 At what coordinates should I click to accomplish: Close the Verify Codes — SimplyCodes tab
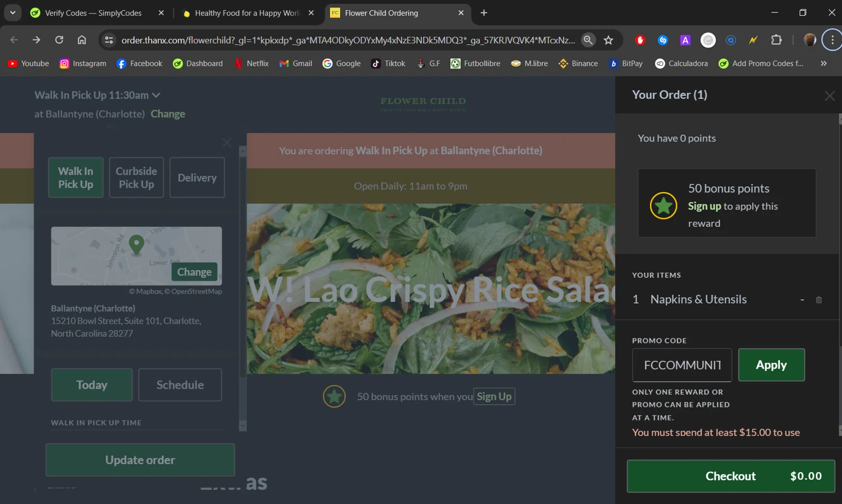click(161, 13)
